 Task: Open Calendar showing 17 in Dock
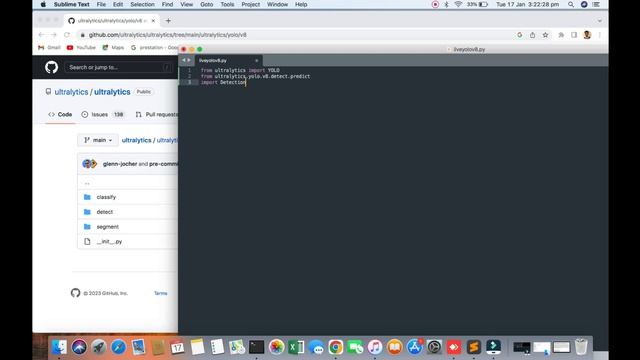pos(178,347)
